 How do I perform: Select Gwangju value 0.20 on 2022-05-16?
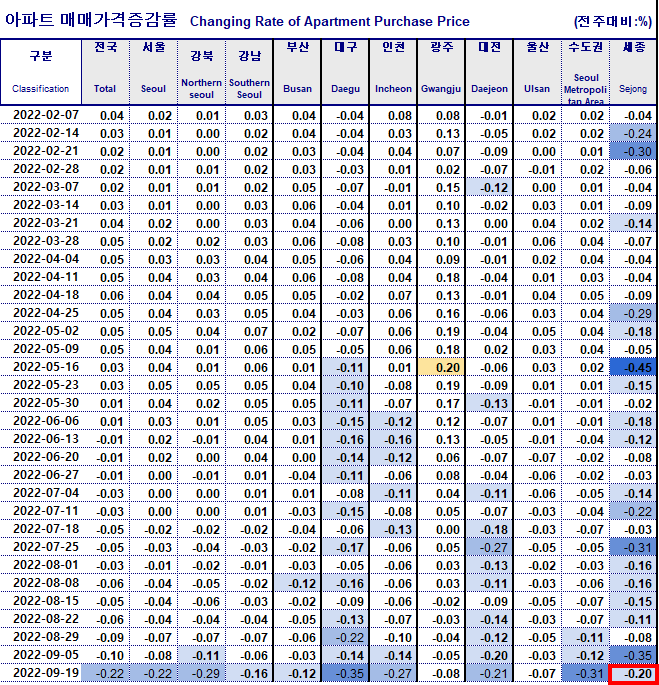click(x=441, y=367)
